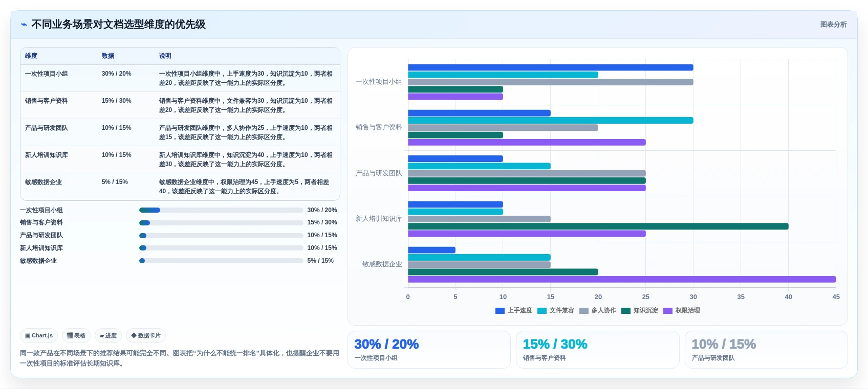Open the 30% / 20% 一次性项目小组 data card
The height and width of the screenshot is (389, 868).
pyautogui.click(x=429, y=350)
